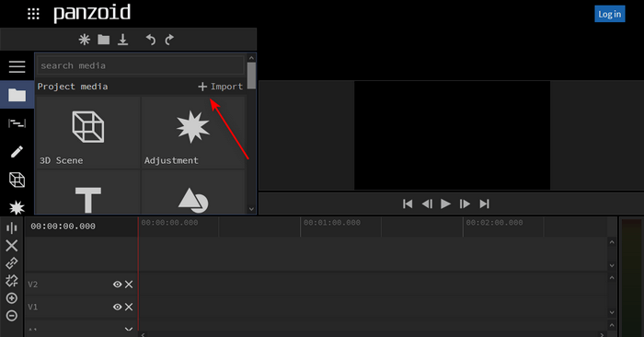Skip to the start of the video
Image resolution: width=644 pixels, height=337 pixels.
coord(408,203)
